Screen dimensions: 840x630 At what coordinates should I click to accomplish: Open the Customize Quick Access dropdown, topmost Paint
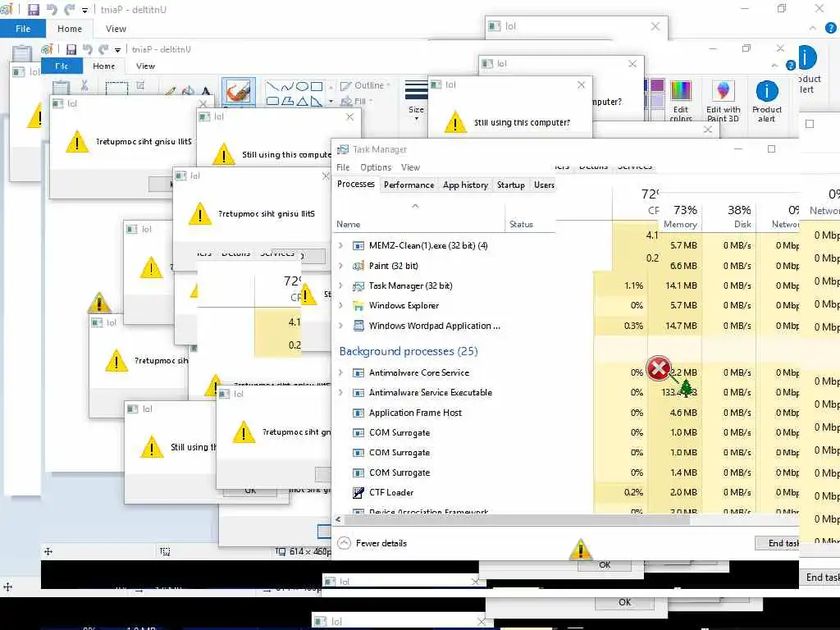pos(84,10)
